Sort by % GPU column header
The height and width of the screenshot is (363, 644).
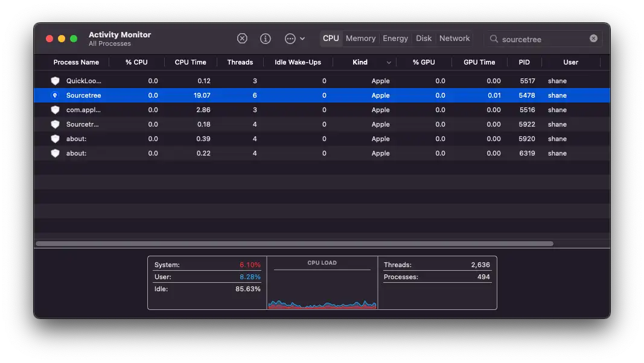pyautogui.click(x=424, y=62)
